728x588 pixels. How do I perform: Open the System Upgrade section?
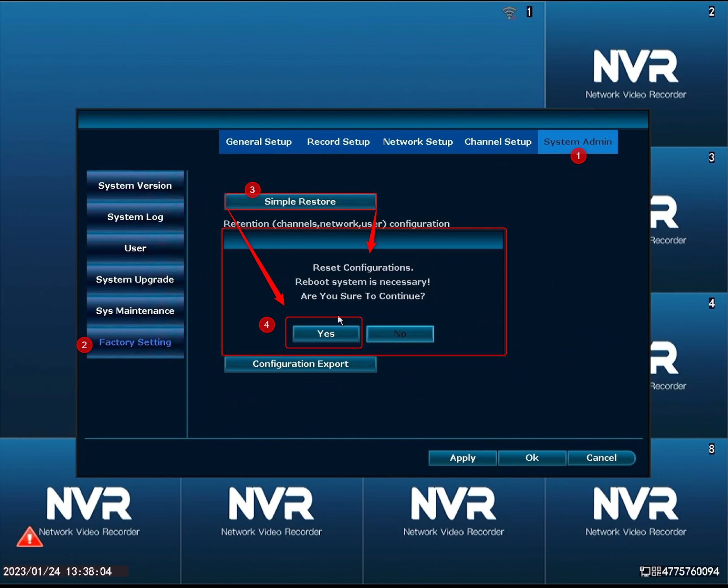pos(135,280)
